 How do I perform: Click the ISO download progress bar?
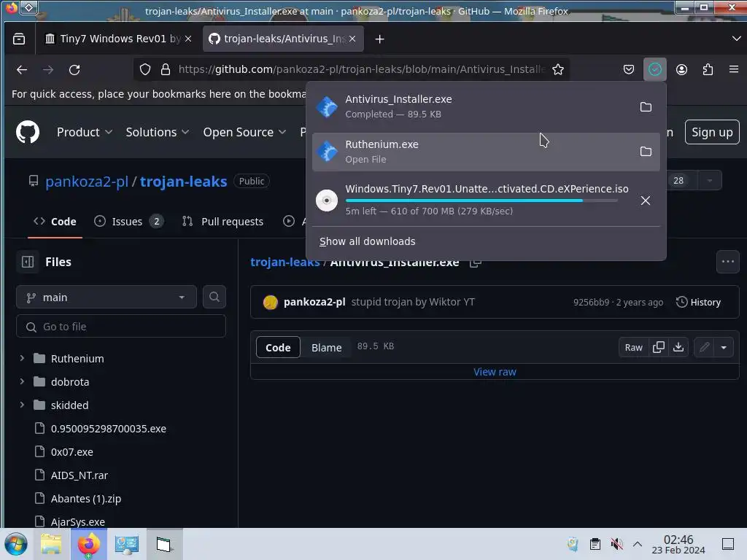(481, 201)
